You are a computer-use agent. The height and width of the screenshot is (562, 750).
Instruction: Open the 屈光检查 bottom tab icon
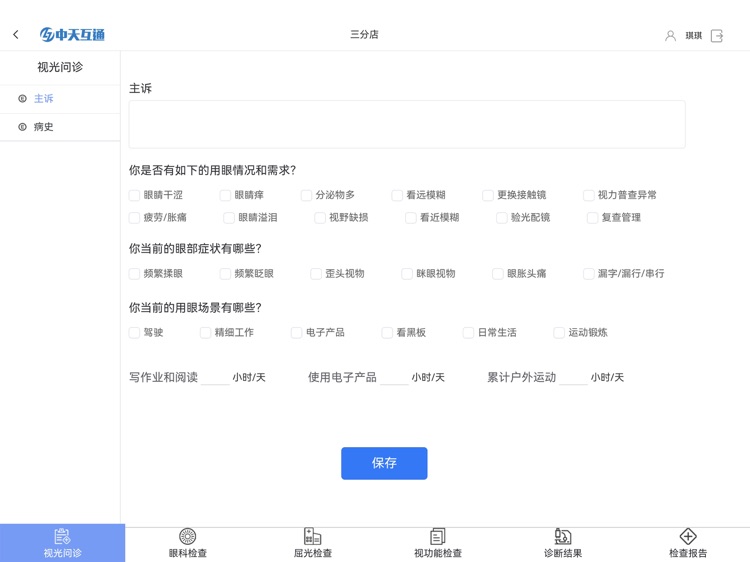pyautogui.click(x=312, y=537)
